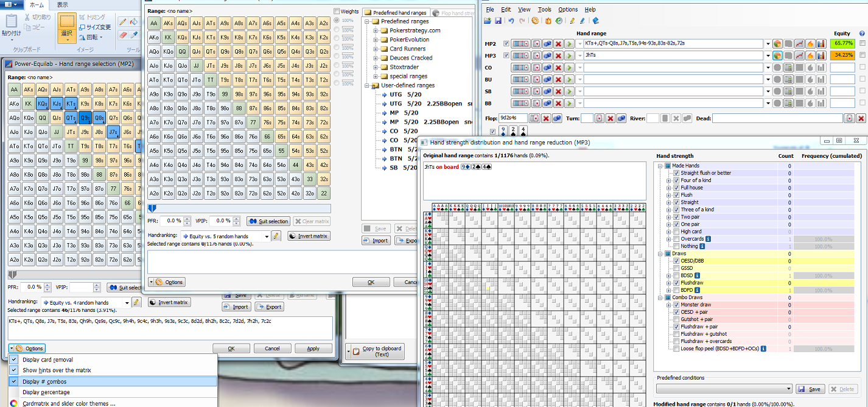This screenshot has height=407, width=868.
Task: Expand the Pokerstrategy.com predefined ranges folder
Action: point(376,30)
